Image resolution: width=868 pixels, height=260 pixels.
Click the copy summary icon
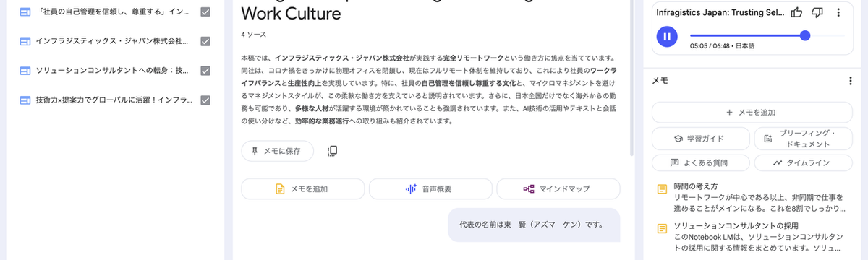pyautogui.click(x=333, y=151)
